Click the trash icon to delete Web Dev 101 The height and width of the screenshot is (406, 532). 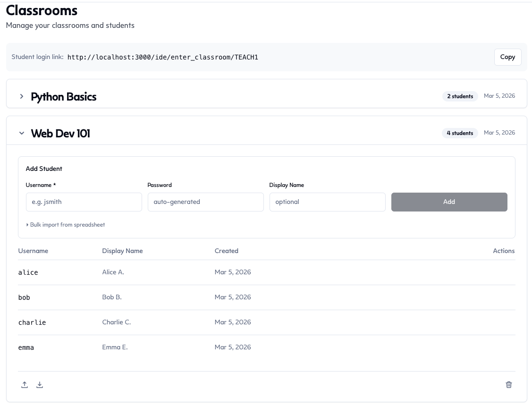click(x=509, y=385)
